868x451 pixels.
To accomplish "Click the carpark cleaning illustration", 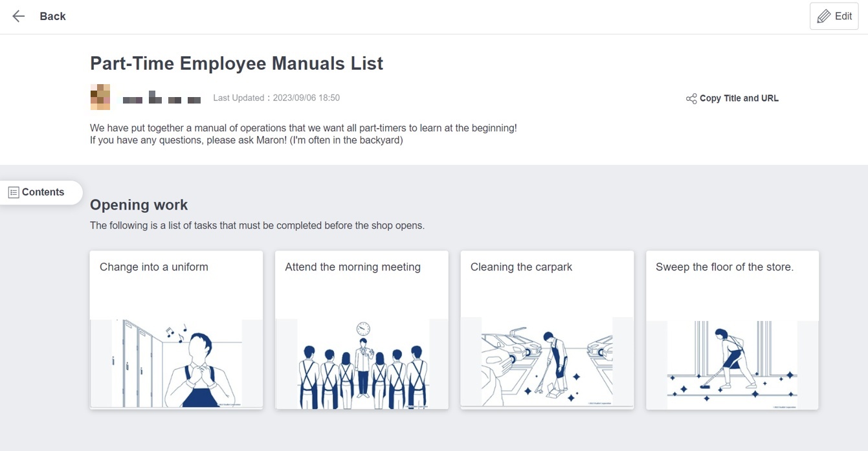I will click(547, 362).
